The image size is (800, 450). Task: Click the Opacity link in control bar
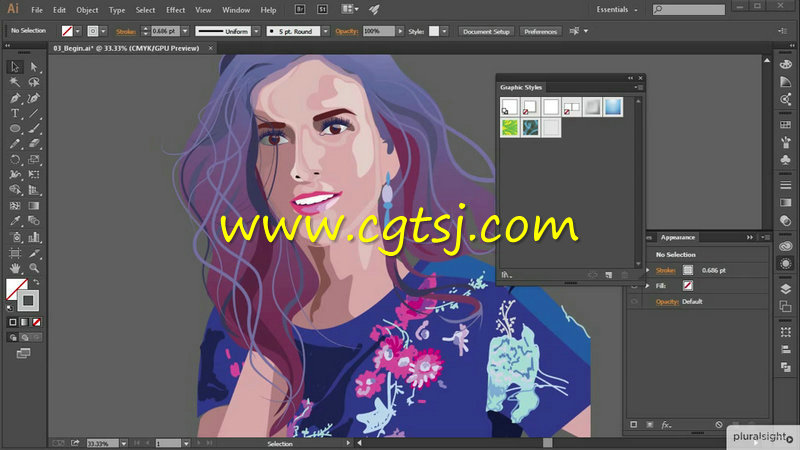pyautogui.click(x=346, y=32)
